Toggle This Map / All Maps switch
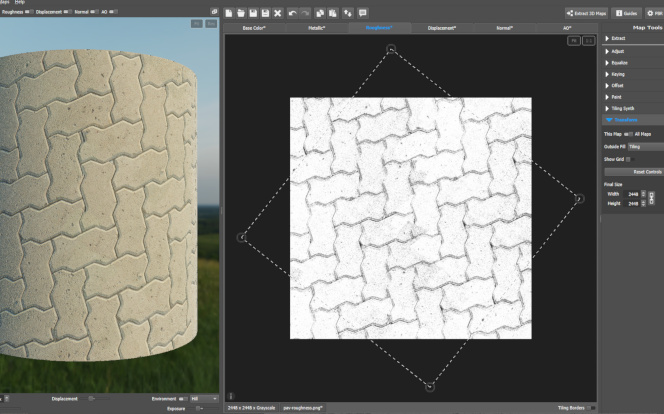This screenshot has width=664, height=414. pyautogui.click(x=627, y=133)
